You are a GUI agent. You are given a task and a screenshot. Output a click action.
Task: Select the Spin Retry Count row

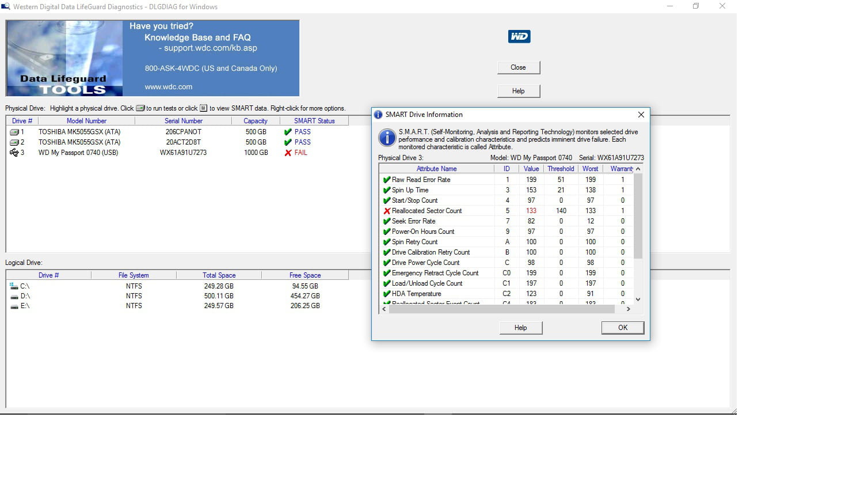coord(507,242)
